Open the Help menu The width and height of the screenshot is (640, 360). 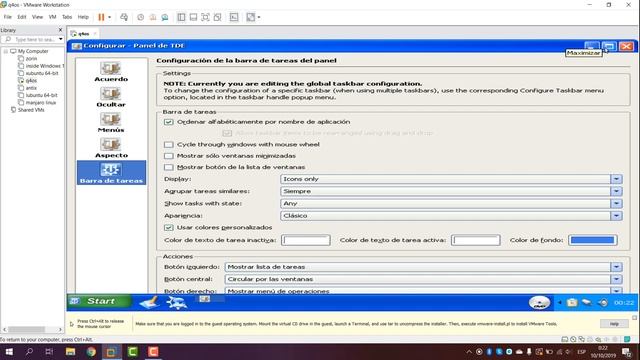[83, 17]
